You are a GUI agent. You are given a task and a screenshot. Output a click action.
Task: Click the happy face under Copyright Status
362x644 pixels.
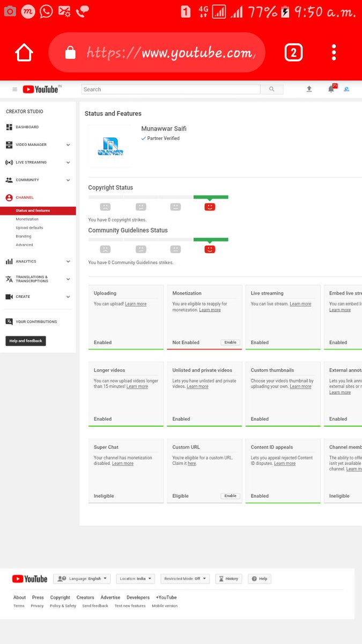210,207
